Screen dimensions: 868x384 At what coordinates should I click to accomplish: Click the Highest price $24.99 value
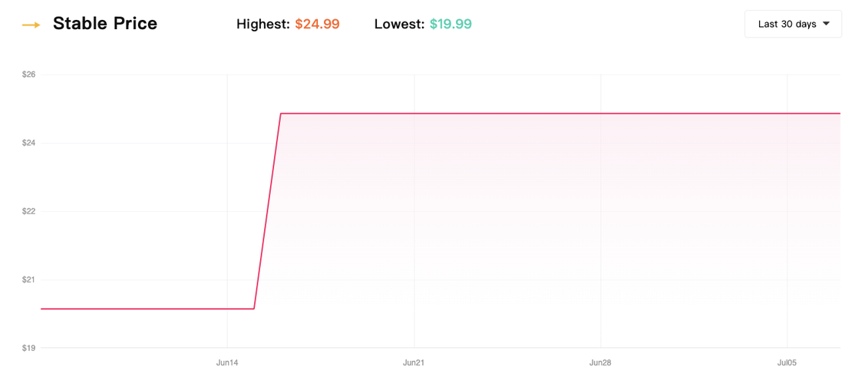tap(317, 25)
